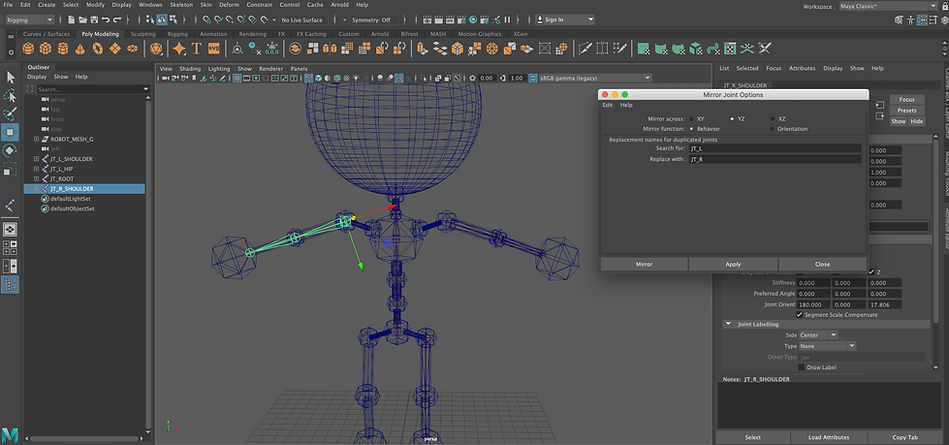
Task: Open the Skeleton menu
Action: 181,4
